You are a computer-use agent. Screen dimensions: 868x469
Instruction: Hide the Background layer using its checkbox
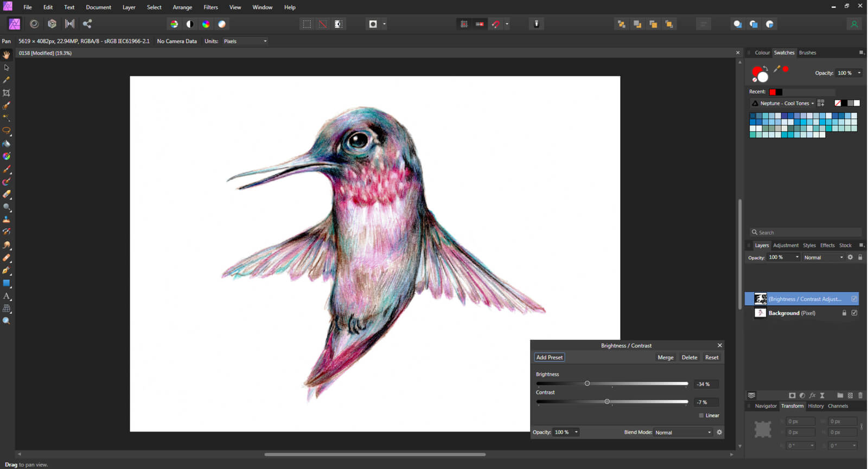pos(854,313)
